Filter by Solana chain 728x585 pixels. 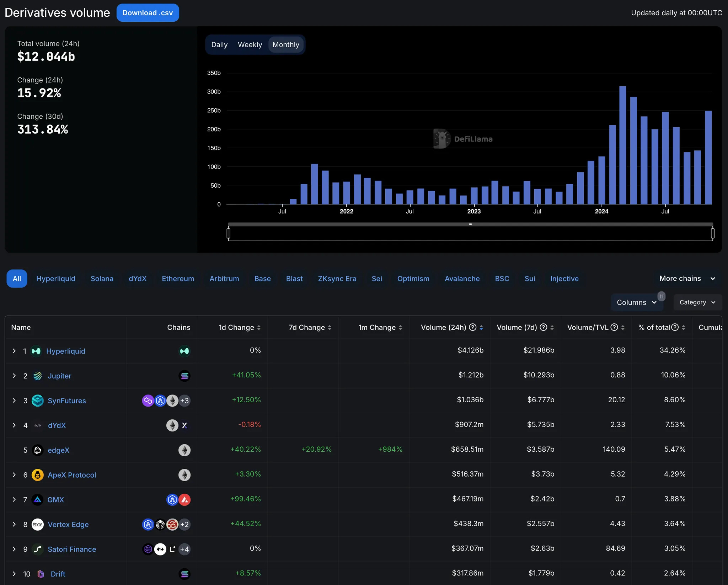pos(102,279)
